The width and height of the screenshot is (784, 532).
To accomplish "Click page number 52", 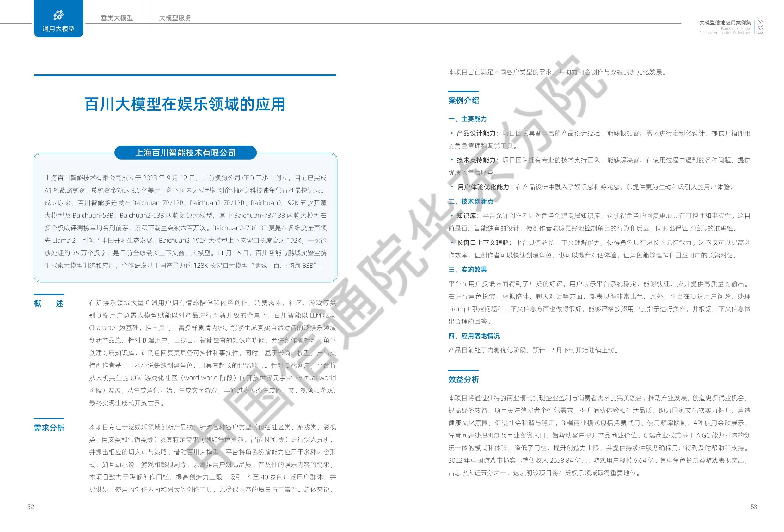I will (30, 507).
